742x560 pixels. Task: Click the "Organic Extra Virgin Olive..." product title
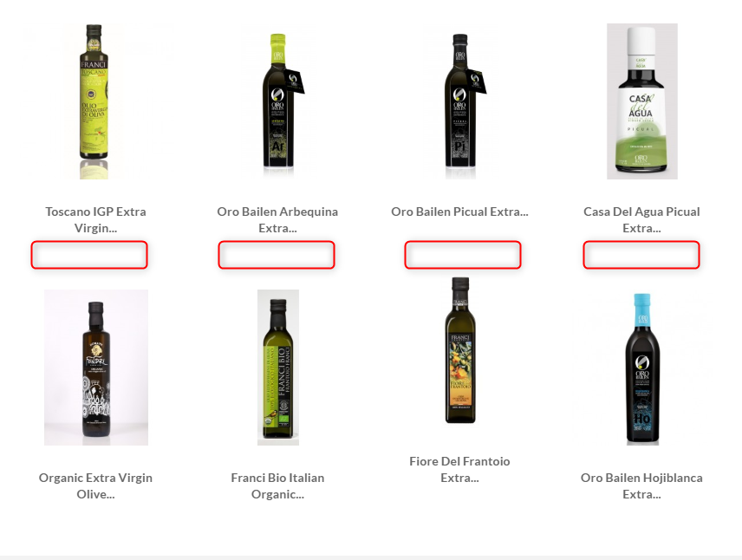click(95, 485)
